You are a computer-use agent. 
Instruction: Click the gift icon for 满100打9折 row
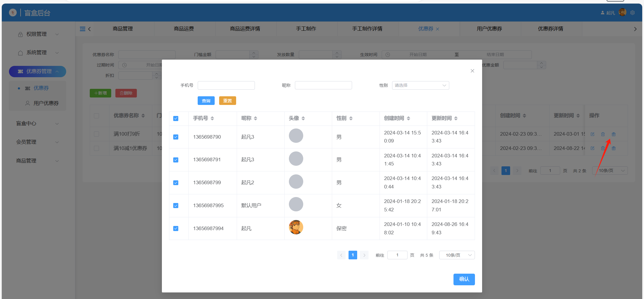(614, 134)
